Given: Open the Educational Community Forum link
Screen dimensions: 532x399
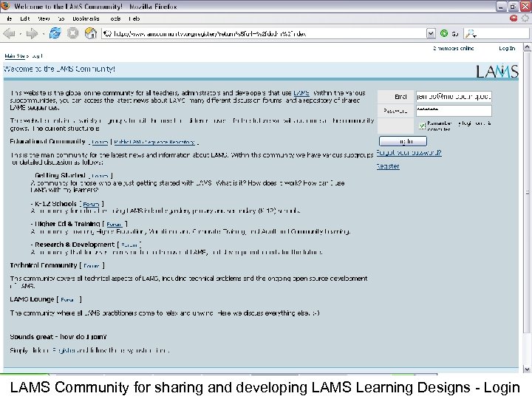Looking at the screenshot, I should [100, 142].
